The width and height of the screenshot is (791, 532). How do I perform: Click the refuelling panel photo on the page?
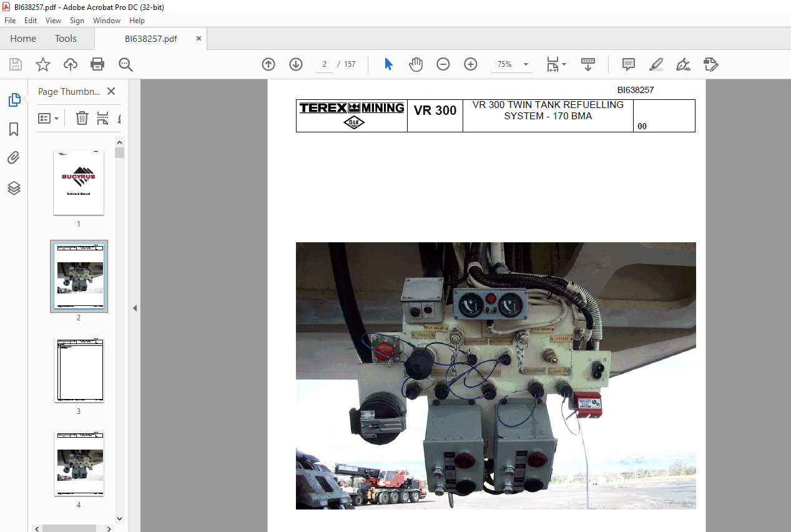coord(496,376)
